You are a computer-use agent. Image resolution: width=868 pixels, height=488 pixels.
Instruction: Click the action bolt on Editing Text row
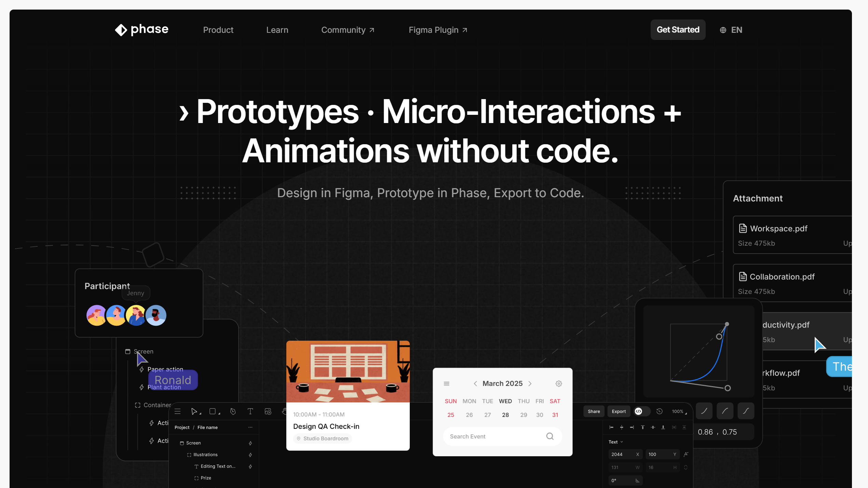coord(250,466)
